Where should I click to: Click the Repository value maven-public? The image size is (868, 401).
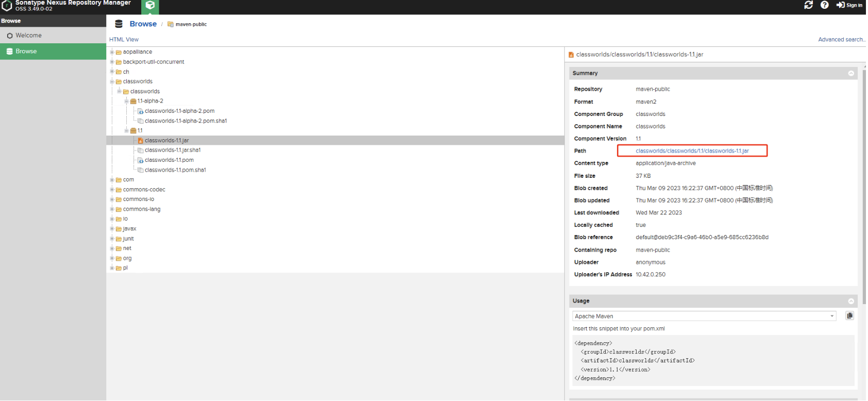(653, 89)
